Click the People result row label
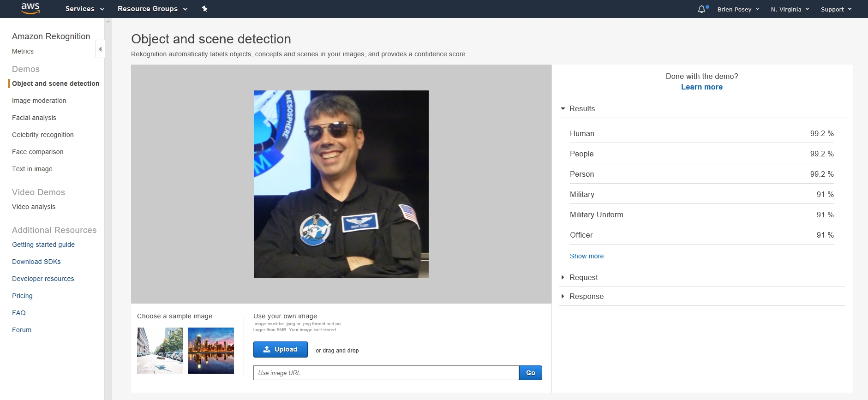The width and height of the screenshot is (868, 400). [x=581, y=154]
